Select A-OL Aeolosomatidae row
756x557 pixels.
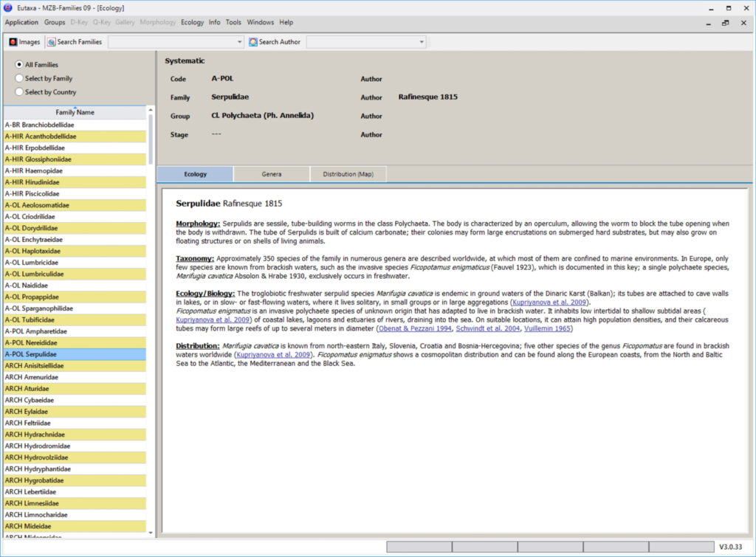tap(75, 205)
